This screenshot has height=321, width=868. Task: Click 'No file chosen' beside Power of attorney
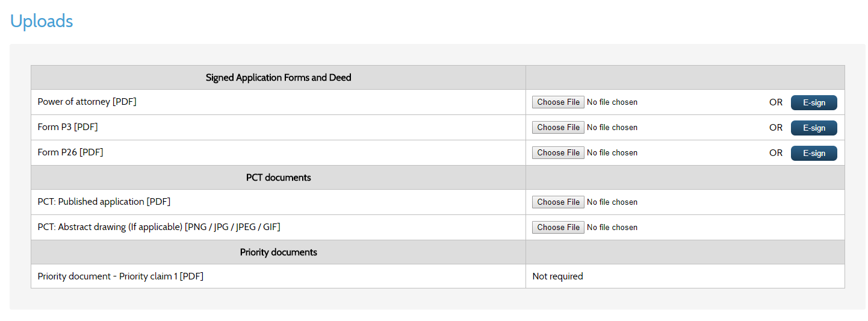(612, 102)
